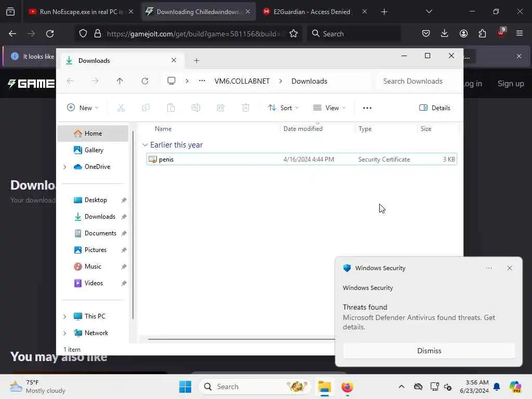Add a new File Explorer tab
Image resolution: width=532 pixels, height=399 pixels.
pyautogui.click(x=196, y=61)
